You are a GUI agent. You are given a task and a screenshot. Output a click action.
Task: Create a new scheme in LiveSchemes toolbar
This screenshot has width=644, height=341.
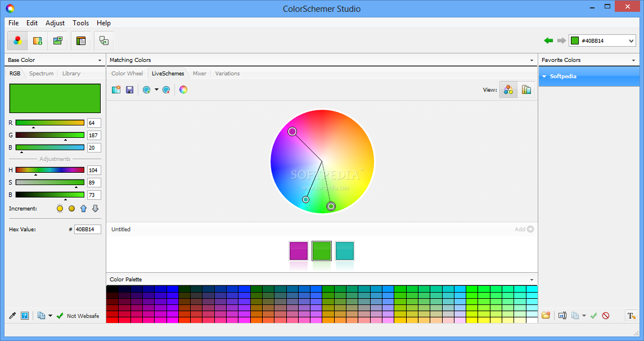click(116, 89)
